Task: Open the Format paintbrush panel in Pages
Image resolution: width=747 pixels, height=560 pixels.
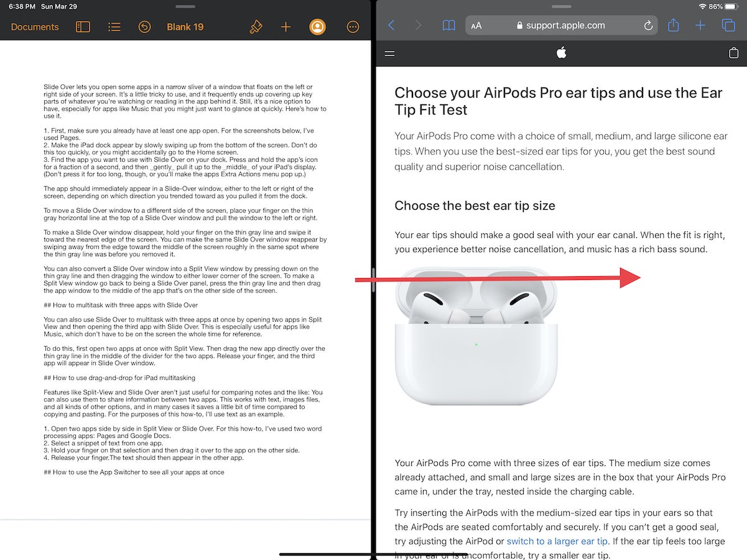Action: [x=255, y=27]
